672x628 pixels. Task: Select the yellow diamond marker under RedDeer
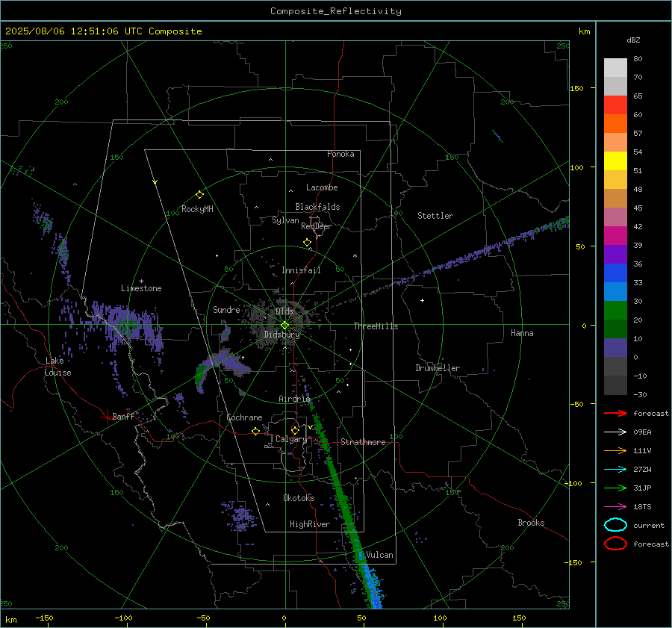[307, 243]
